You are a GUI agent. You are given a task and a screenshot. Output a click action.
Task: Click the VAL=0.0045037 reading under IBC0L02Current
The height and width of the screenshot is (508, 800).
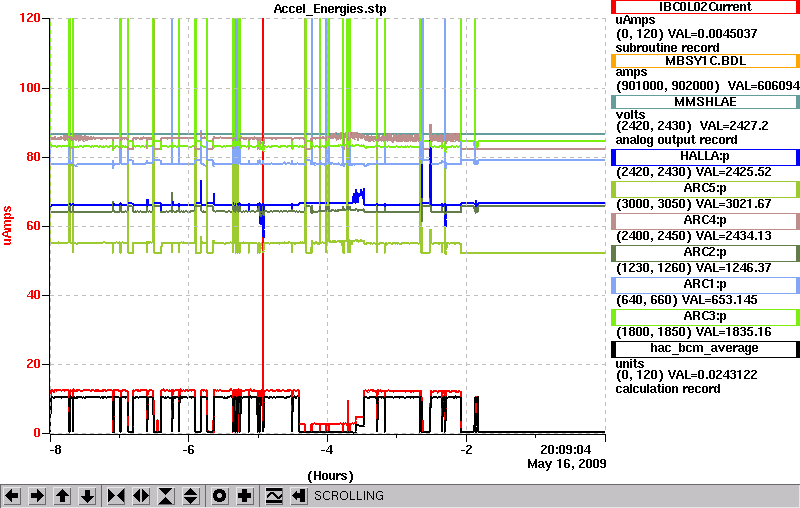[712, 34]
